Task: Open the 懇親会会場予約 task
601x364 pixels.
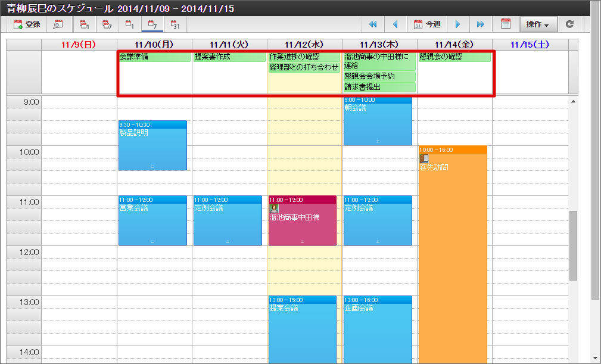Action: pos(379,76)
